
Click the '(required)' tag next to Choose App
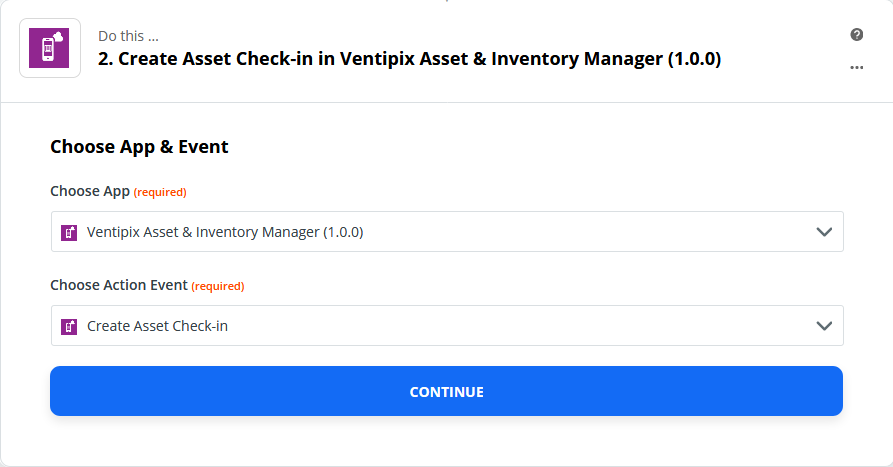[160, 192]
